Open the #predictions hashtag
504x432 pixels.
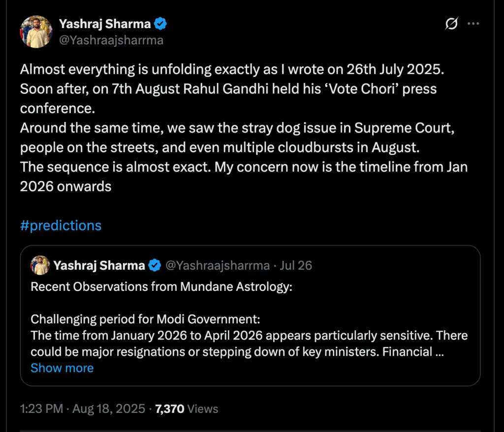coord(61,225)
